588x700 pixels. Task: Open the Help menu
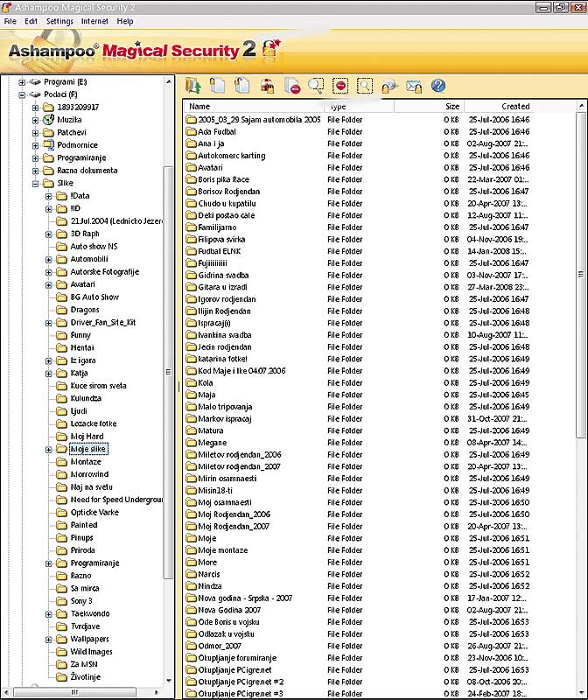click(x=125, y=21)
